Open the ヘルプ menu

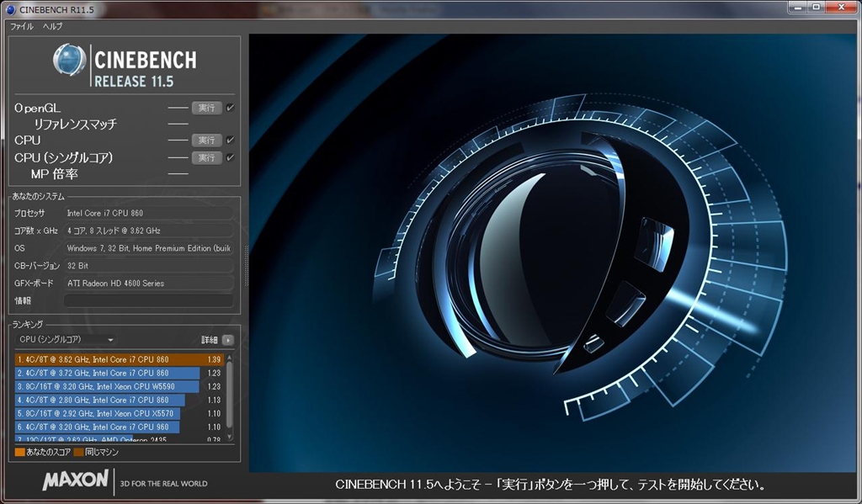click(52, 26)
